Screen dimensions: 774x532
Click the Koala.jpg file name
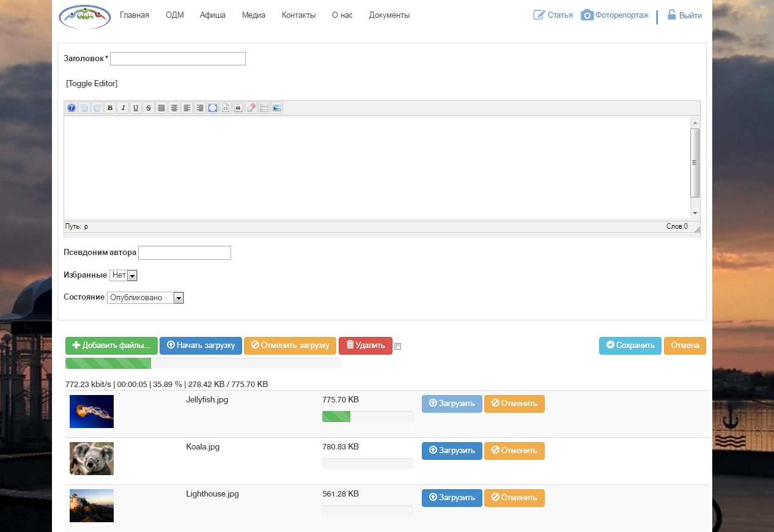click(203, 447)
